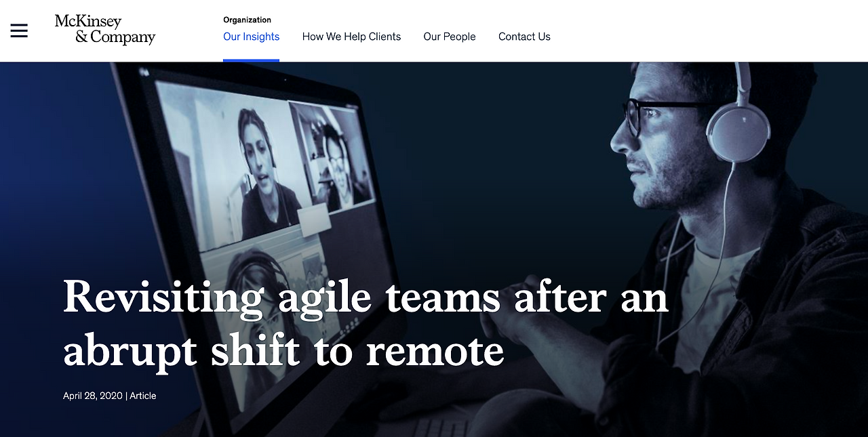Screen dimensions: 868x437
Task: Click the Article type label
Action: (x=143, y=396)
